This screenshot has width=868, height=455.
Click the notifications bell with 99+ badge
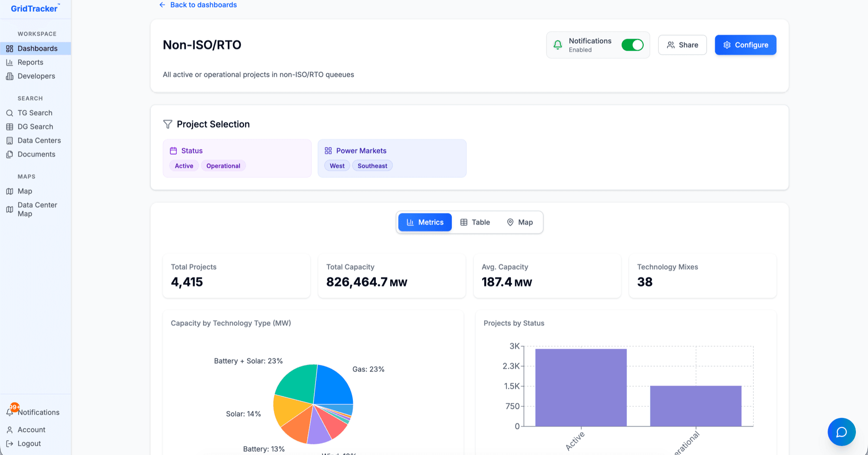coord(10,411)
